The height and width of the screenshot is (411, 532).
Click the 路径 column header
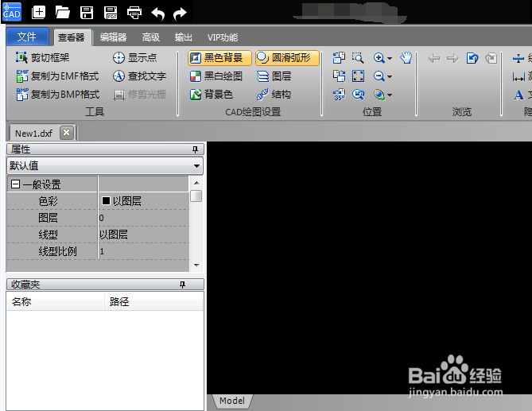(153, 301)
